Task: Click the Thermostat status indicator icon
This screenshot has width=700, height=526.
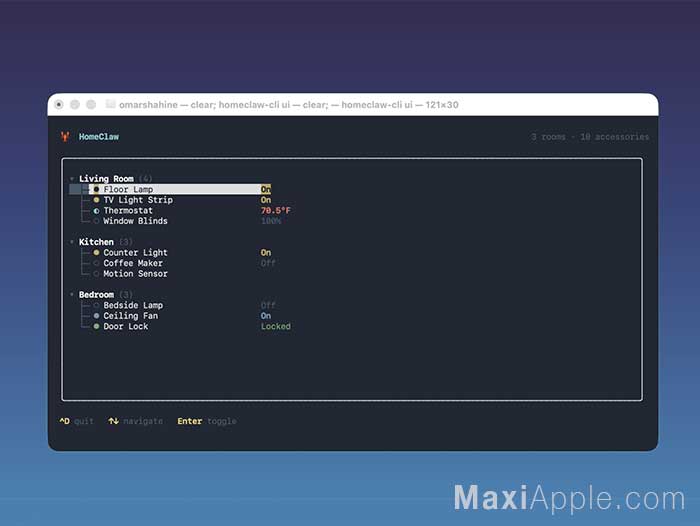Action: tap(96, 211)
